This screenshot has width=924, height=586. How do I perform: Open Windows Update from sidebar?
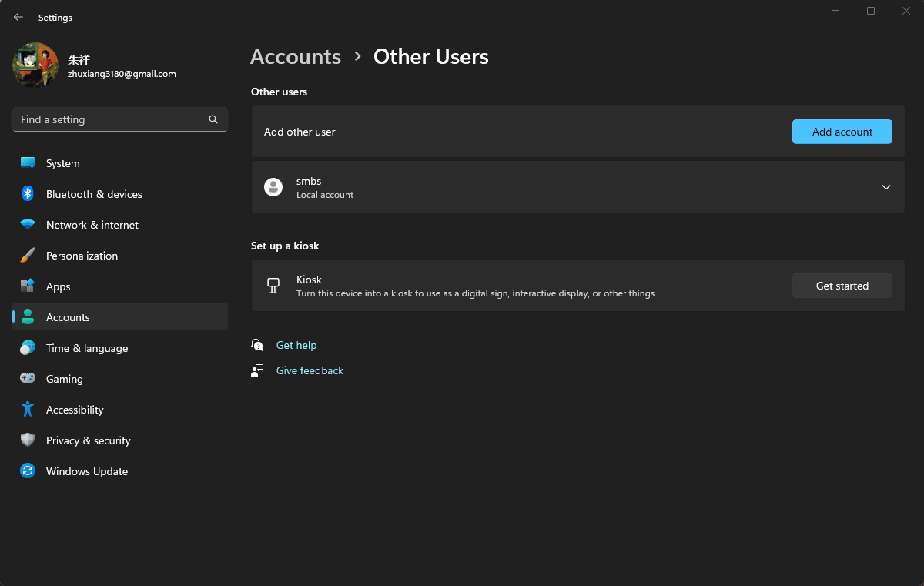[86, 470]
